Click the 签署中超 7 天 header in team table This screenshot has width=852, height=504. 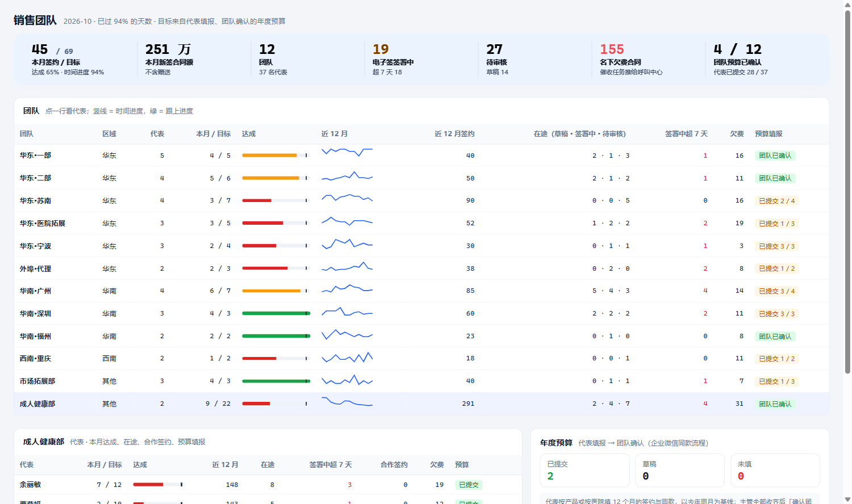(686, 134)
